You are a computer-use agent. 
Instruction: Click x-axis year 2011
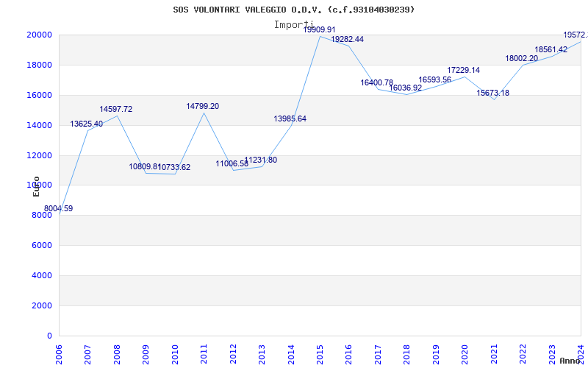pos(204,355)
